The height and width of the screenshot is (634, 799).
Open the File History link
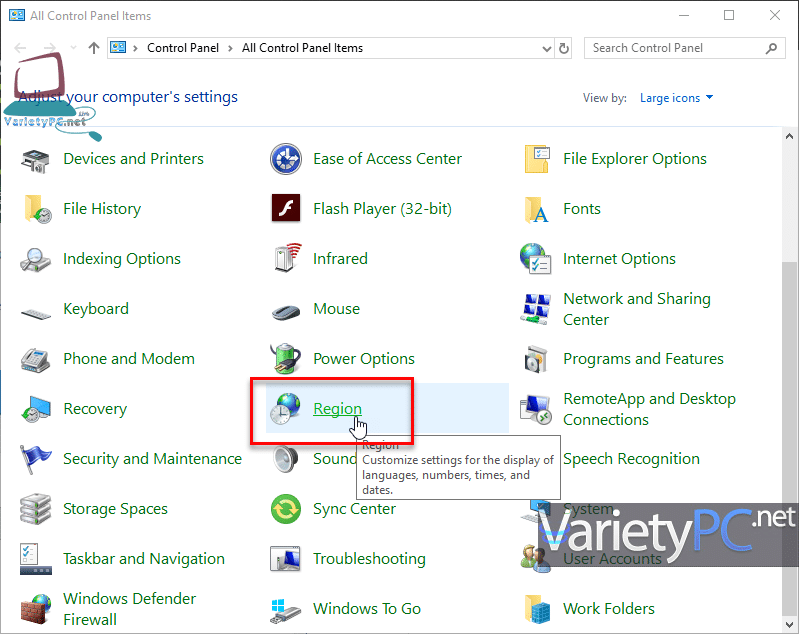pos(101,209)
